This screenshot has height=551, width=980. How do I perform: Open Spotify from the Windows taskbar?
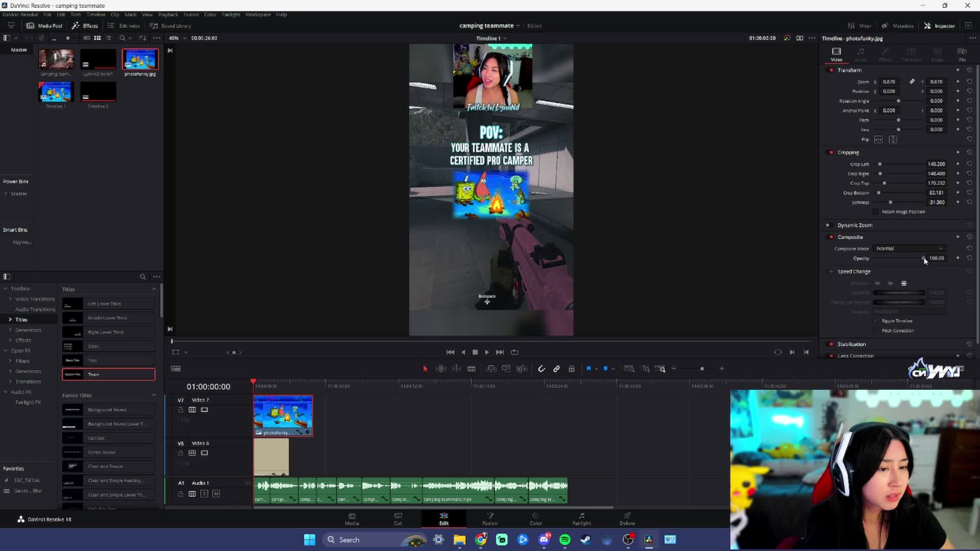pyautogui.click(x=565, y=540)
